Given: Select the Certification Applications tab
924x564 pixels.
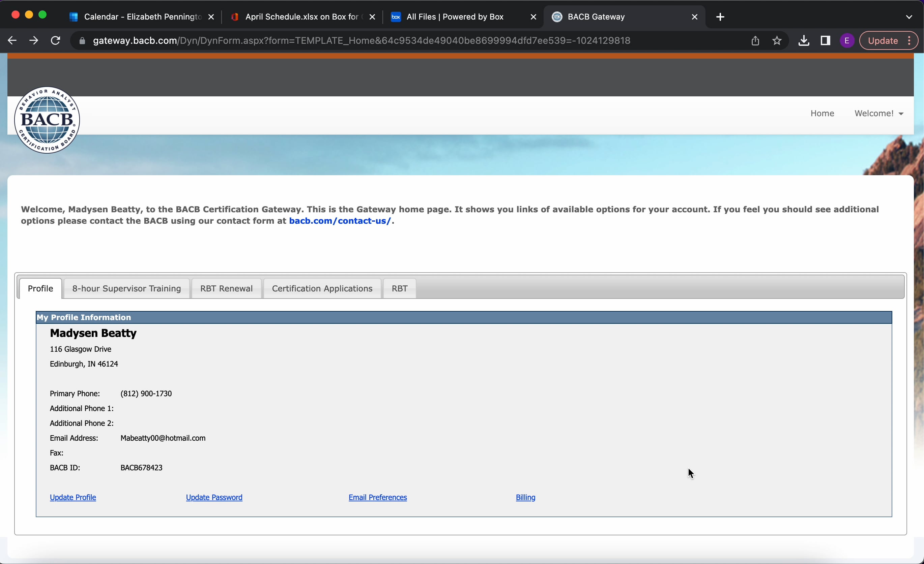Looking at the screenshot, I should (x=322, y=288).
